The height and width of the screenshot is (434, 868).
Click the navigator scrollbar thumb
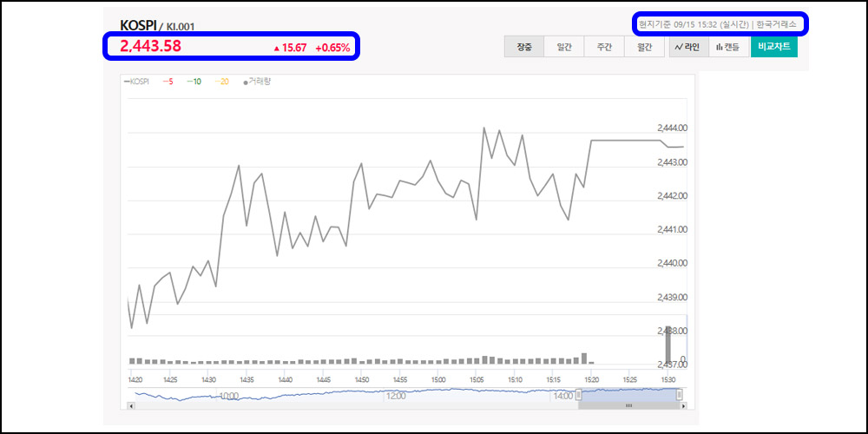(x=628, y=405)
